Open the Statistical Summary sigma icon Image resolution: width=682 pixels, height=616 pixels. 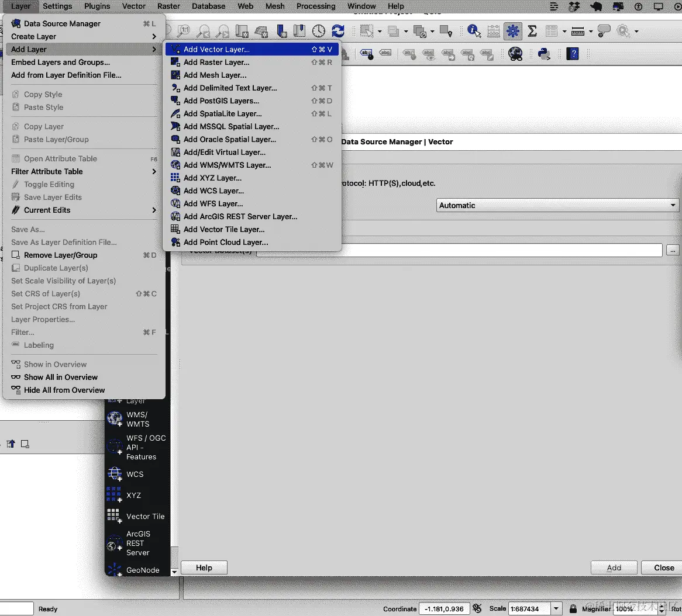pos(532,31)
